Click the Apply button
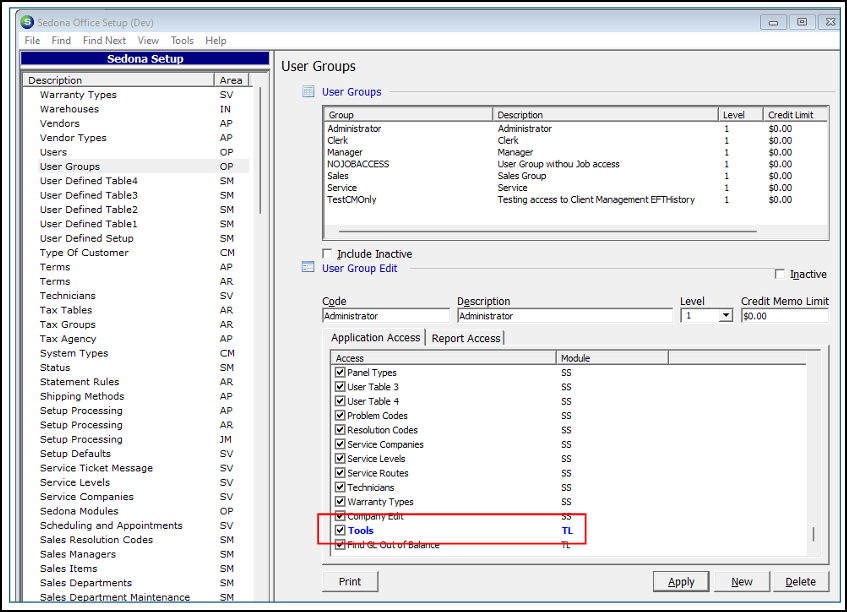 681,582
